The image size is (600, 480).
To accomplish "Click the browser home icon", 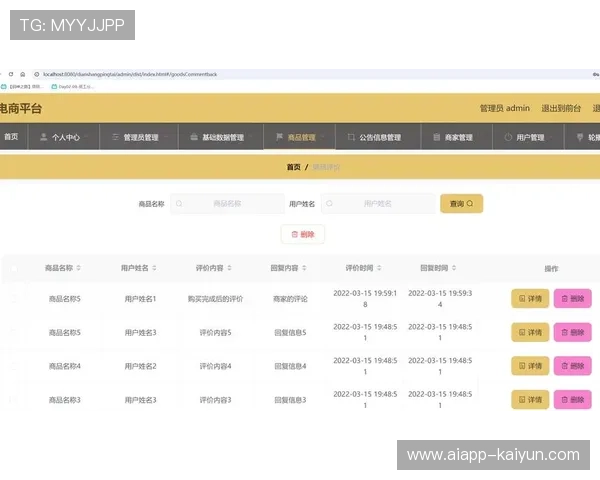I will pos(23,74).
